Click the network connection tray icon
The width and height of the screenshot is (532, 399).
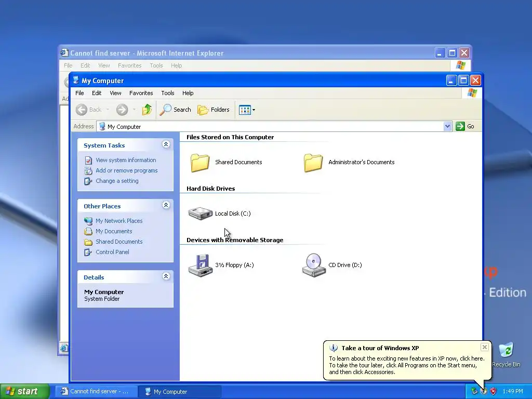pyautogui.click(x=474, y=391)
